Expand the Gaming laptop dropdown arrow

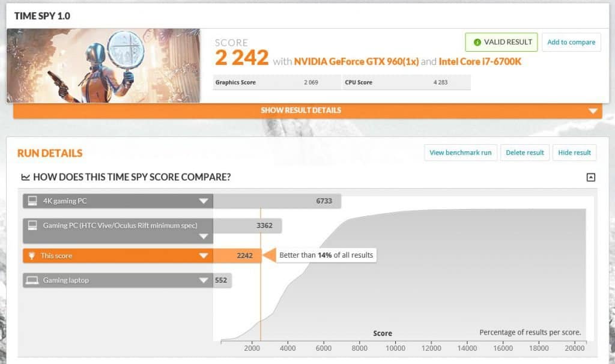click(204, 280)
